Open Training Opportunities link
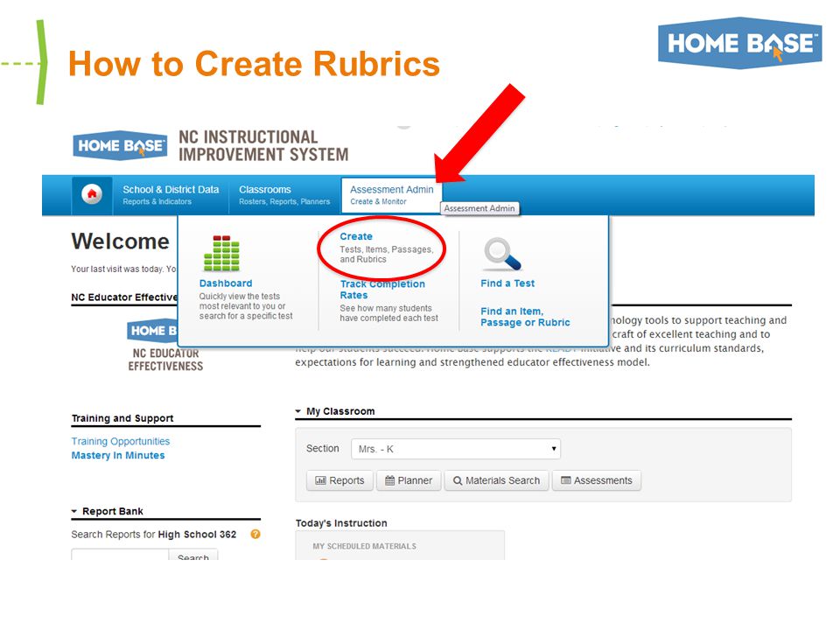This screenshot has width=840, height=630. (x=121, y=441)
